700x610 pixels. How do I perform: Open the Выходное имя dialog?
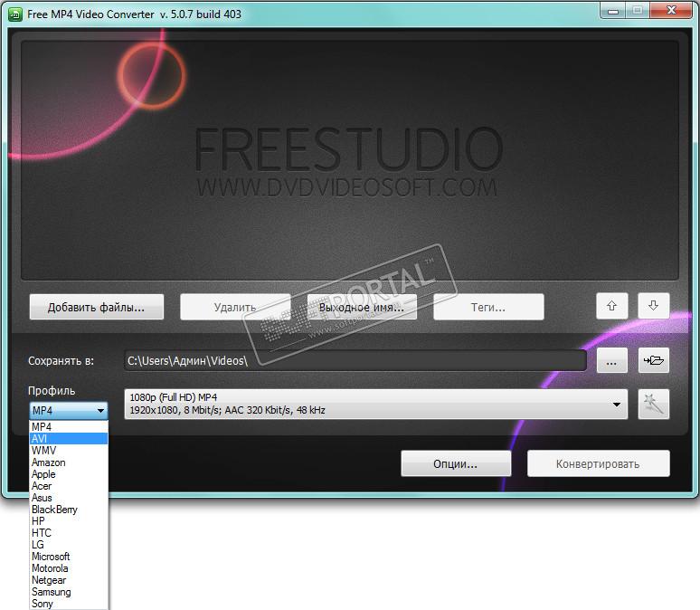coord(362,307)
